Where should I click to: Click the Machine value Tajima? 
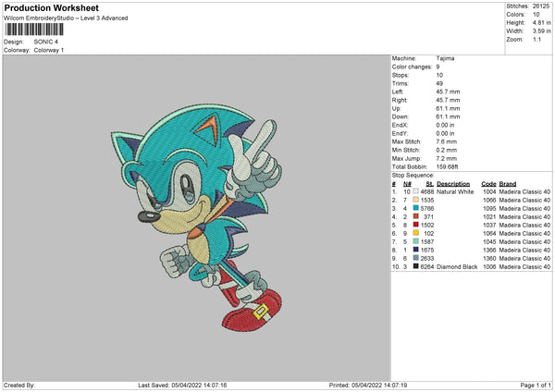(445, 58)
